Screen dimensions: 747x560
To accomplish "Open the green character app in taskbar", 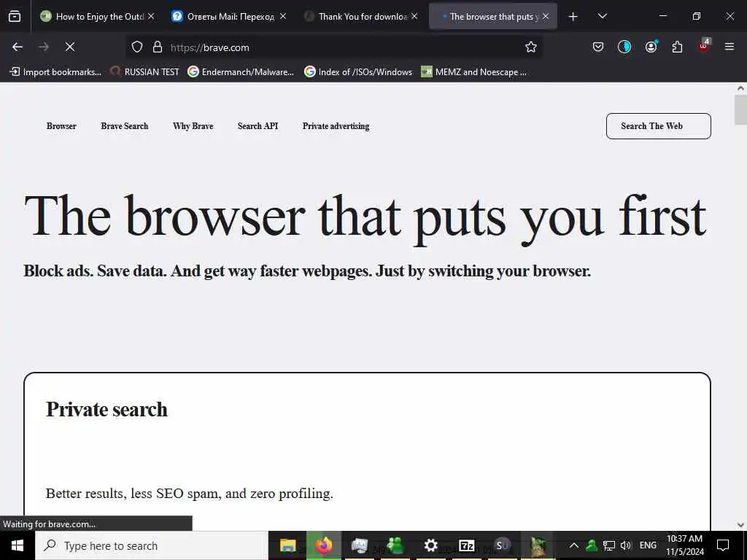I will (538, 545).
